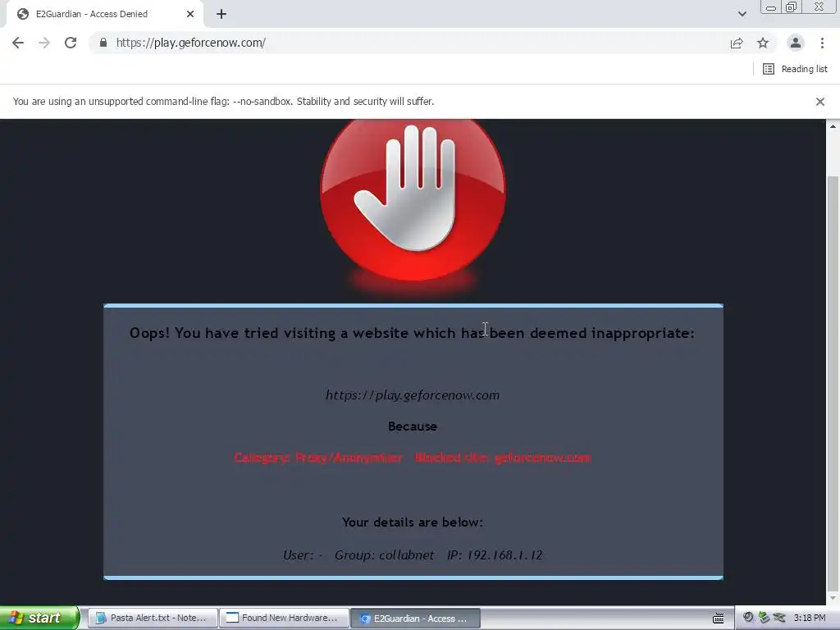Image resolution: width=840 pixels, height=630 pixels.
Task: Go back to the previous page
Action: pos(18,43)
